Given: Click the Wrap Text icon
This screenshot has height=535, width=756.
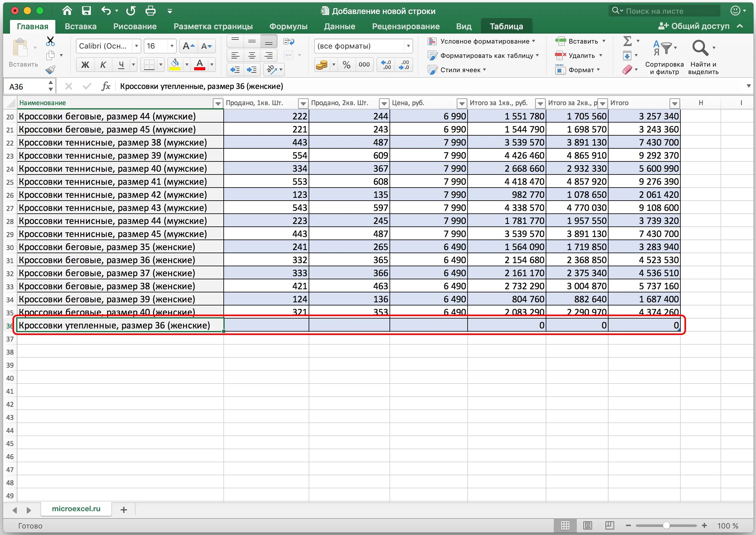Looking at the screenshot, I should 289,41.
